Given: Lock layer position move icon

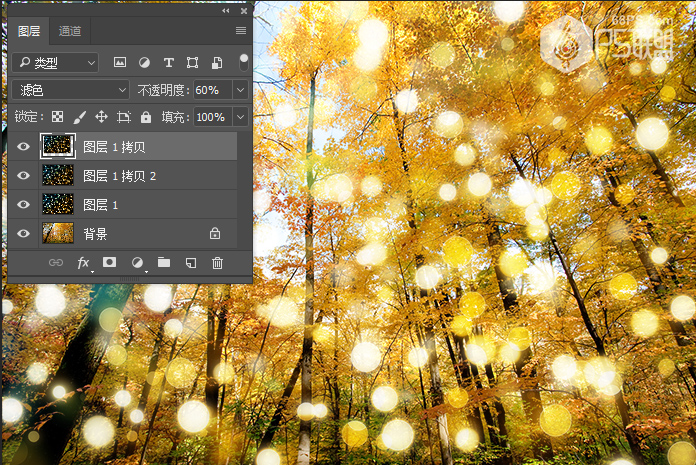Looking at the screenshot, I should [x=102, y=117].
